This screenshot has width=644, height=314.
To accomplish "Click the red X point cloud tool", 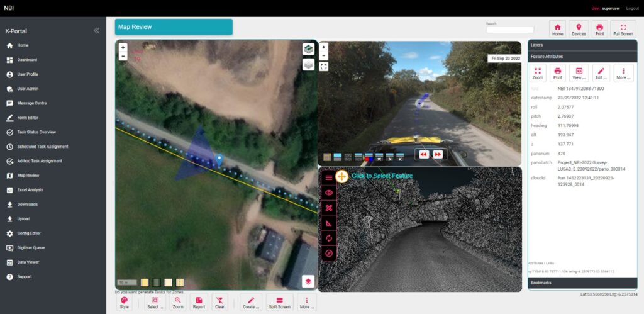I will click(328, 208).
